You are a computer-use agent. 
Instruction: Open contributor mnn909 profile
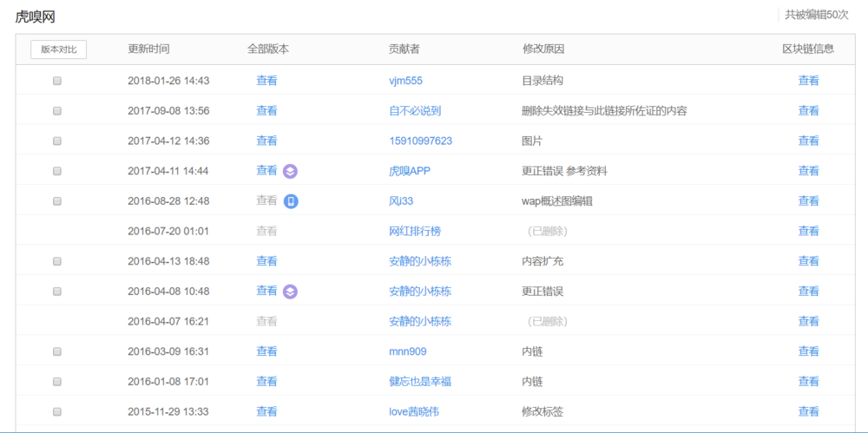(x=408, y=351)
